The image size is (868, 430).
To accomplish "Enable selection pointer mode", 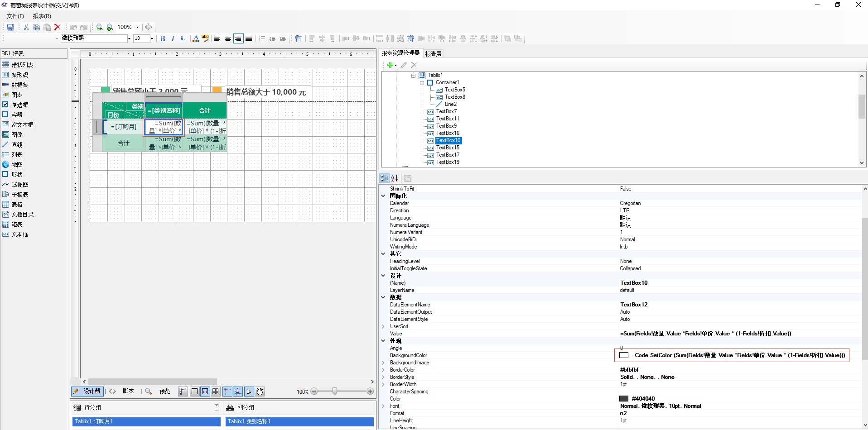I will click(x=249, y=392).
